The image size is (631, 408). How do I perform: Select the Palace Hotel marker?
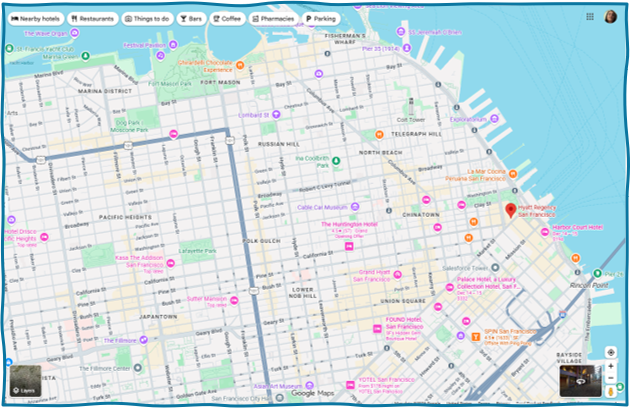point(450,287)
